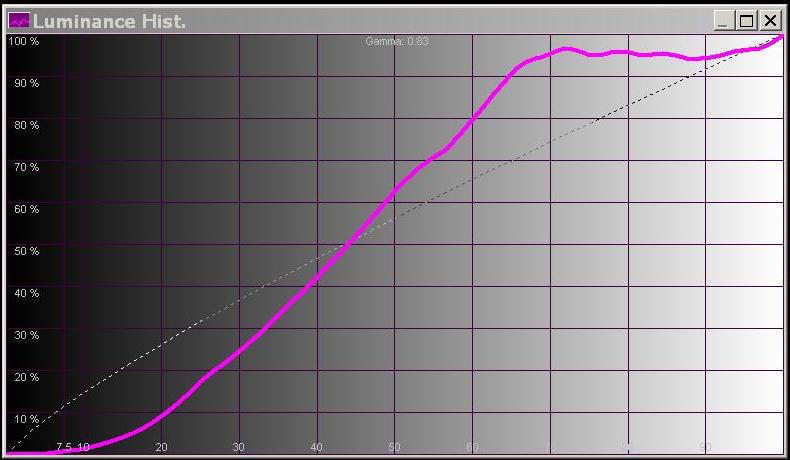The image size is (790, 460).
Task: Click the 20 % vertical axis label
Action: pos(26,377)
